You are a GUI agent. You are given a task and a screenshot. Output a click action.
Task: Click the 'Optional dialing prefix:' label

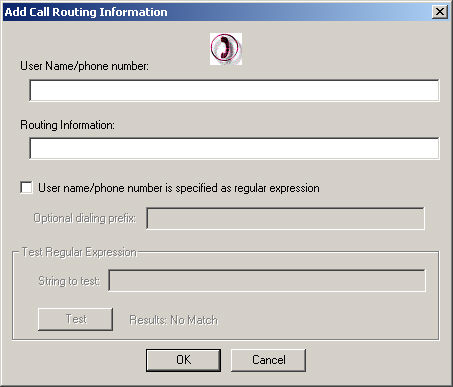pos(85,218)
